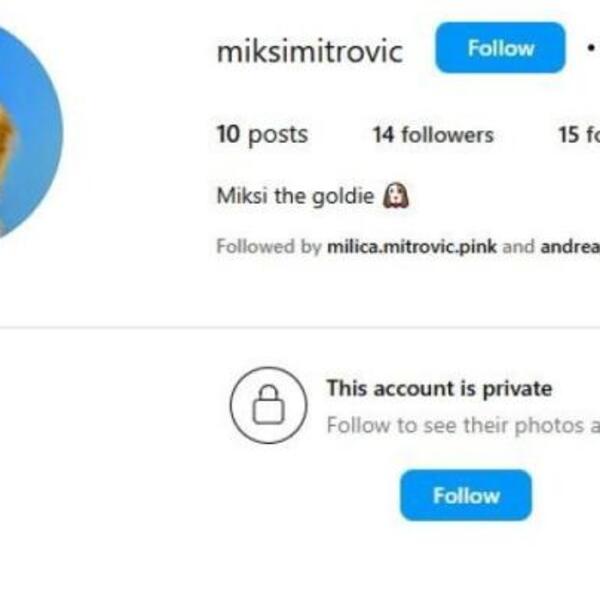Image resolution: width=600 pixels, height=600 pixels.
Task: Open the 10 posts count
Action: coord(262,135)
